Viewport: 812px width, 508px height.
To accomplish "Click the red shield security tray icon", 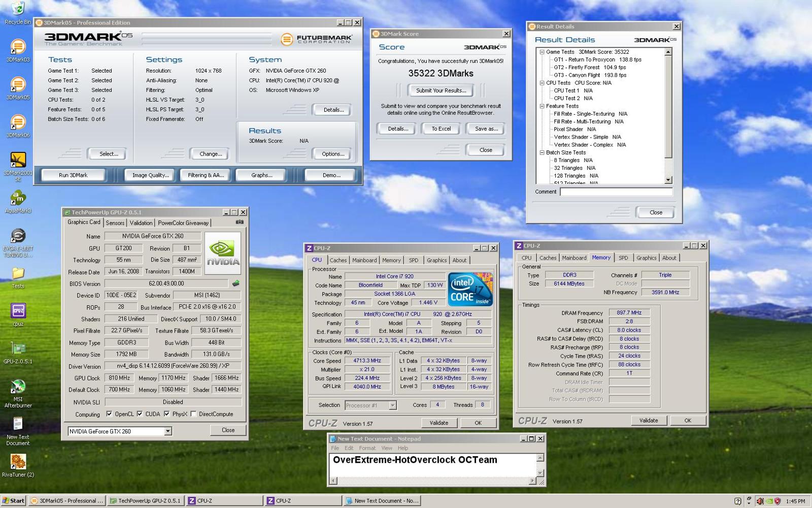I will point(777,501).
